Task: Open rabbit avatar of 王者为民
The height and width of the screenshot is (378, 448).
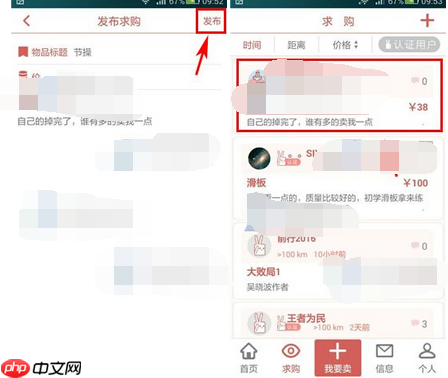Action: click(x=259, y=323)
